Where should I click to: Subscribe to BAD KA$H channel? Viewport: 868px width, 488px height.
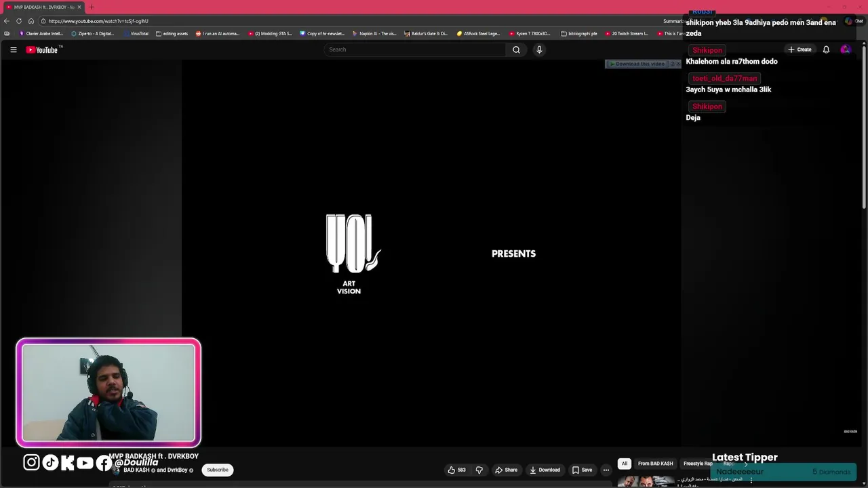click(x=218, y=470)
